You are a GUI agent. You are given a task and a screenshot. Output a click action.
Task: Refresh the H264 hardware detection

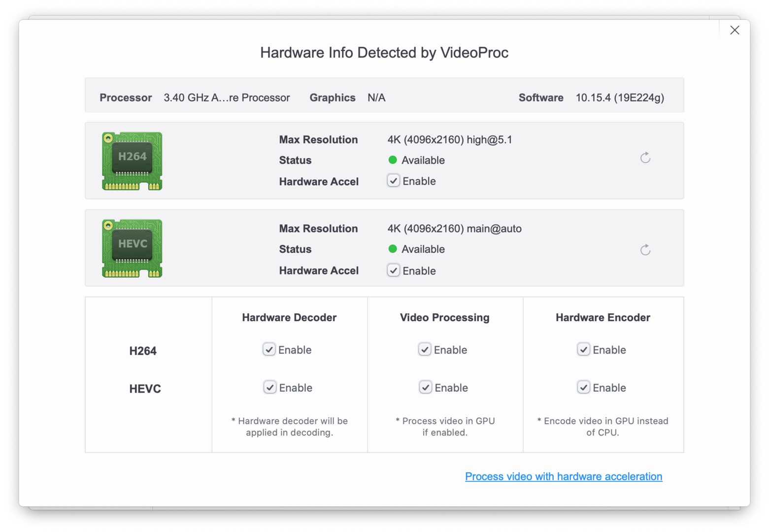[645, 158]
